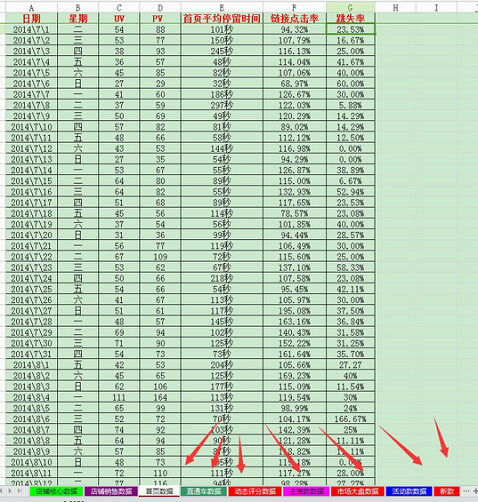
Task: Open the 活动款数据 sheet tab
Action: [409, 491]
